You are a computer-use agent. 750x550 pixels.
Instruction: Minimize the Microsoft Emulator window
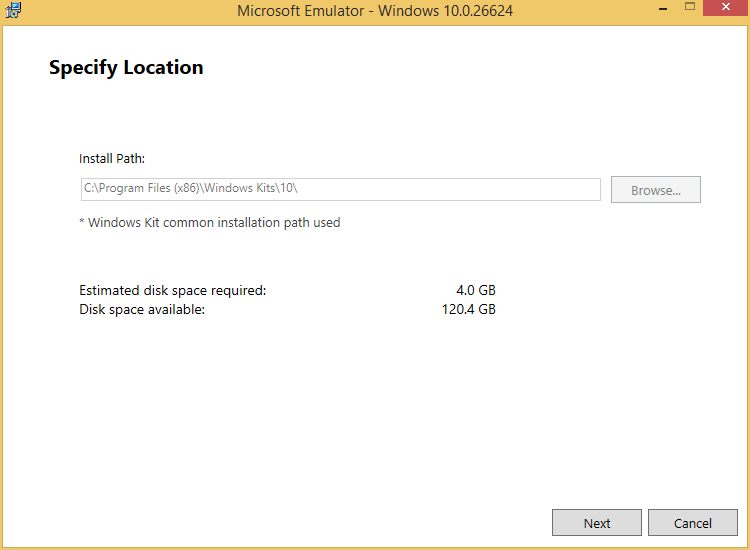point(662,9)
